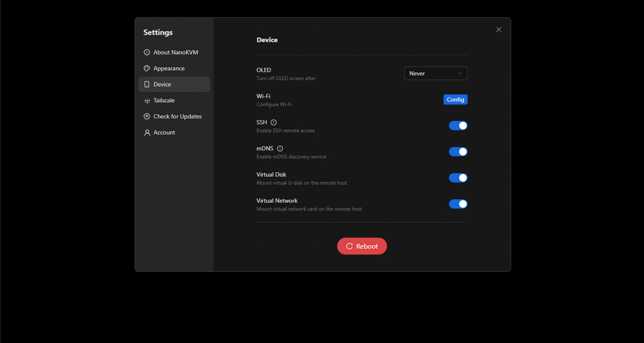The image size is (644, 343).
Task: Select the Device settings tab
Action: pos(174,84)
